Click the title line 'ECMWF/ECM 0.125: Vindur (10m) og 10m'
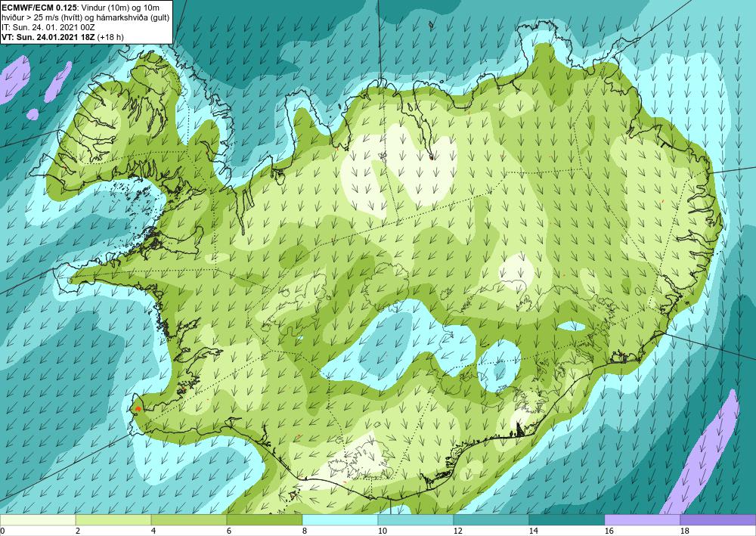The image size is (756, 536). click(81, 7)
